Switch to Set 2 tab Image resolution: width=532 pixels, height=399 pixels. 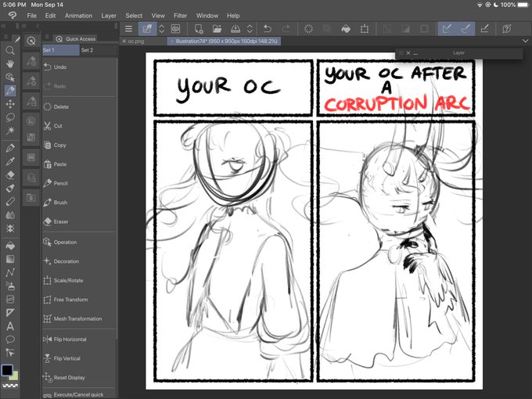click(98, 50)
